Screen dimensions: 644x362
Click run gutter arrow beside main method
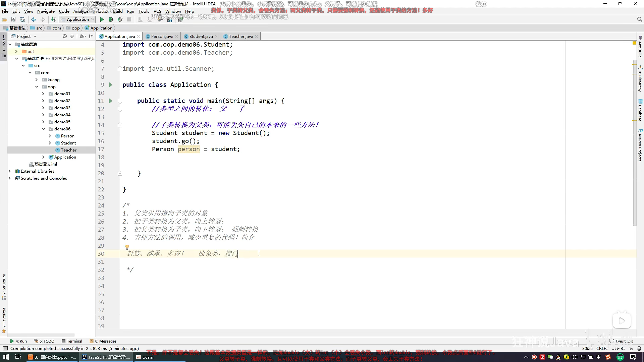tap(110, 101)
